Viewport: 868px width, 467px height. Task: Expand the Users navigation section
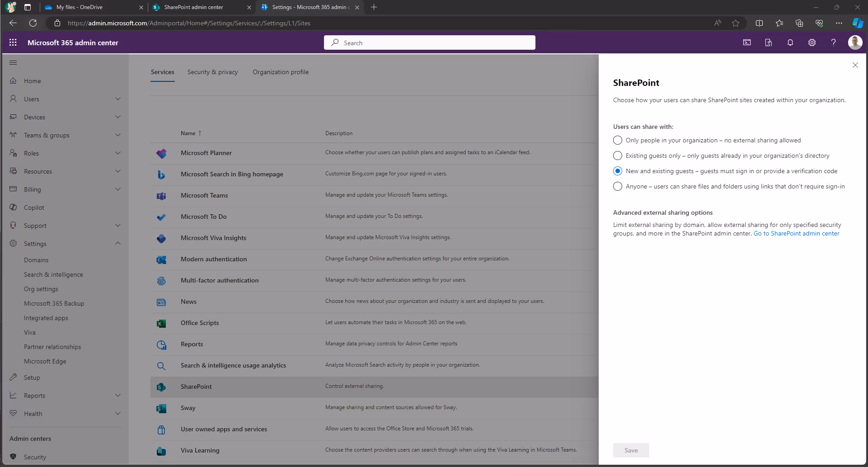coord(118,99)
